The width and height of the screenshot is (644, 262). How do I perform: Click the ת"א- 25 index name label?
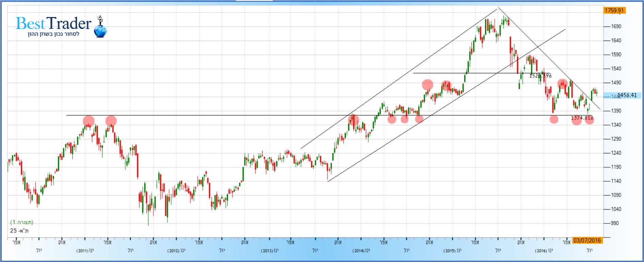(x=19, y=231)
